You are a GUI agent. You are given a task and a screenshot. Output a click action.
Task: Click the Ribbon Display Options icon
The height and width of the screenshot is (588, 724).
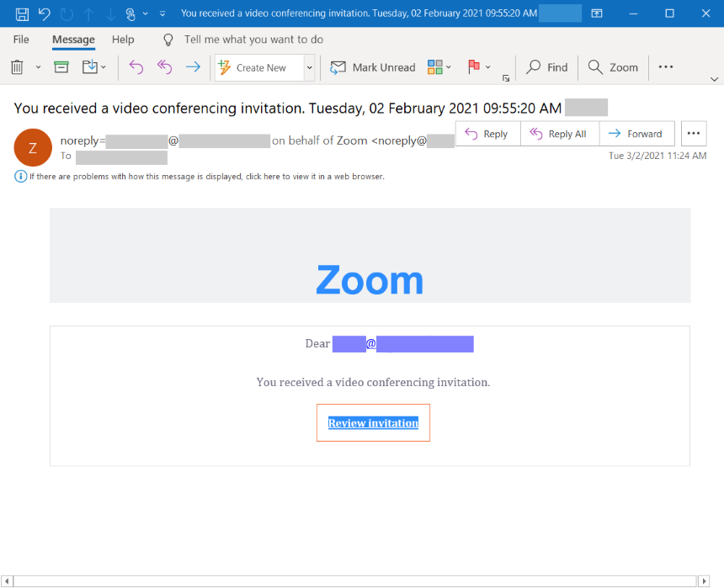597,13
